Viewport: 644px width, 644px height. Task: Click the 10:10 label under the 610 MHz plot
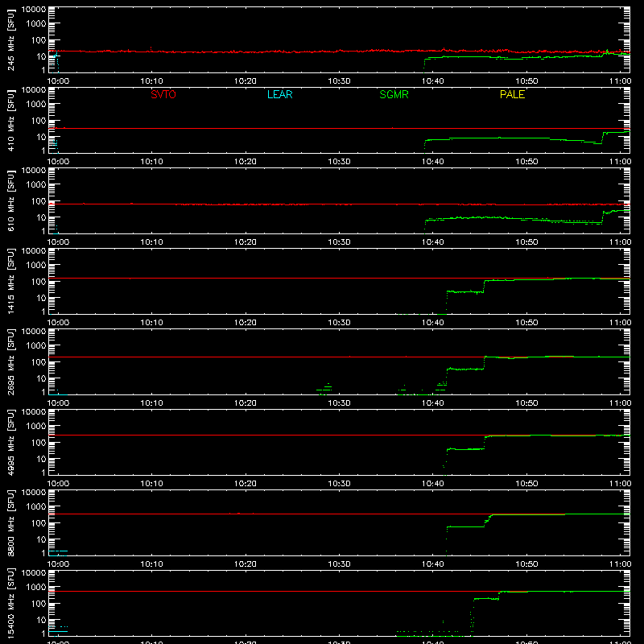[151, 242]
